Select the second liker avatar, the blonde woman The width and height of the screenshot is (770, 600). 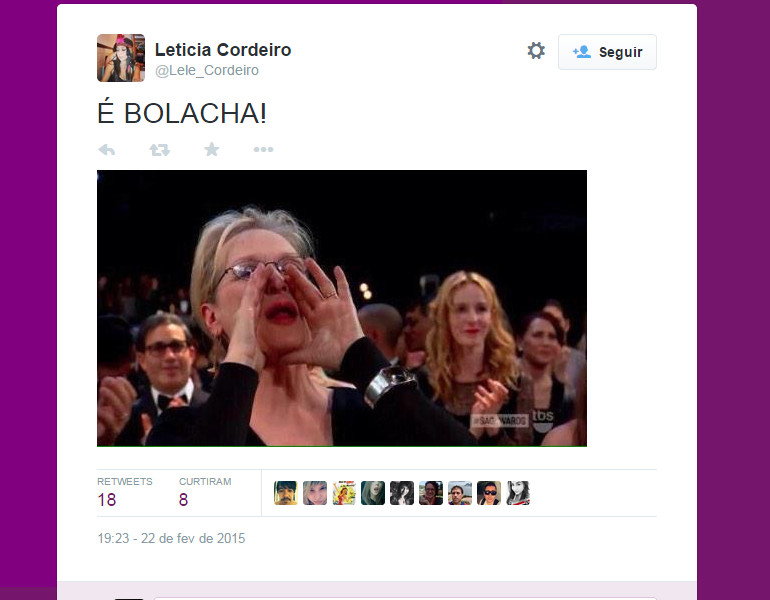point(315,493)
